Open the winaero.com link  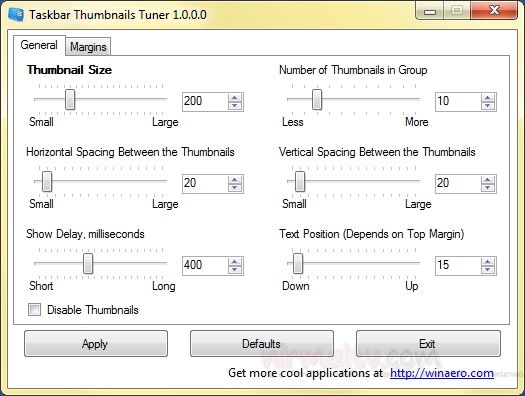point(442,373)
